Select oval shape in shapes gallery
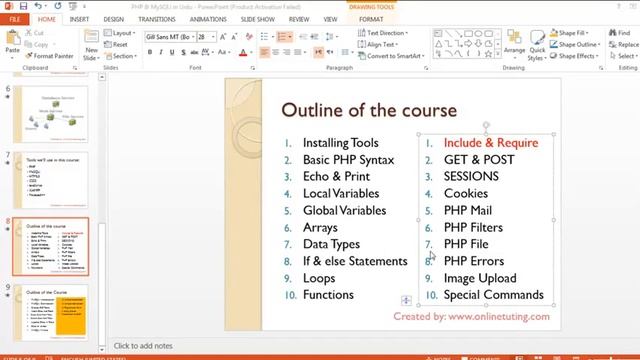 [478, 33]
